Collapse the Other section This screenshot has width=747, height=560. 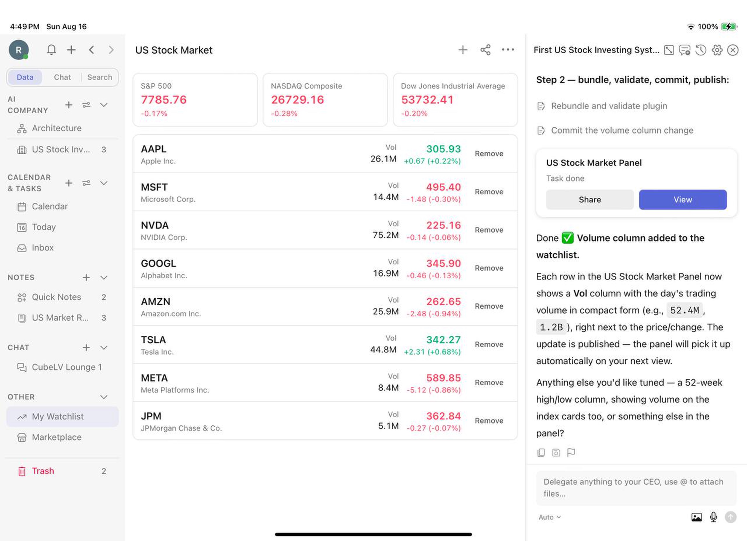pyautogui.click(x=104, y=397)
